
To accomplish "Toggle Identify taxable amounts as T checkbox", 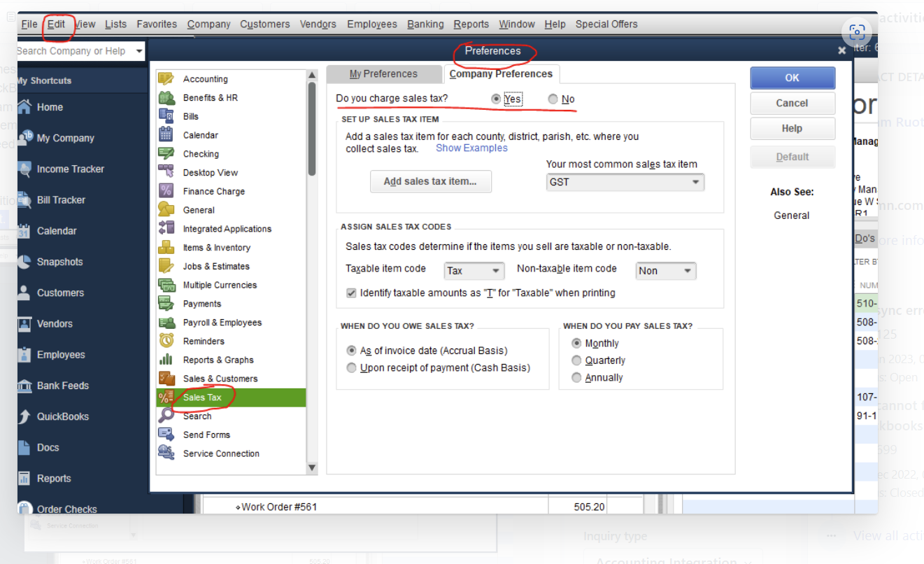I will 351,292.
